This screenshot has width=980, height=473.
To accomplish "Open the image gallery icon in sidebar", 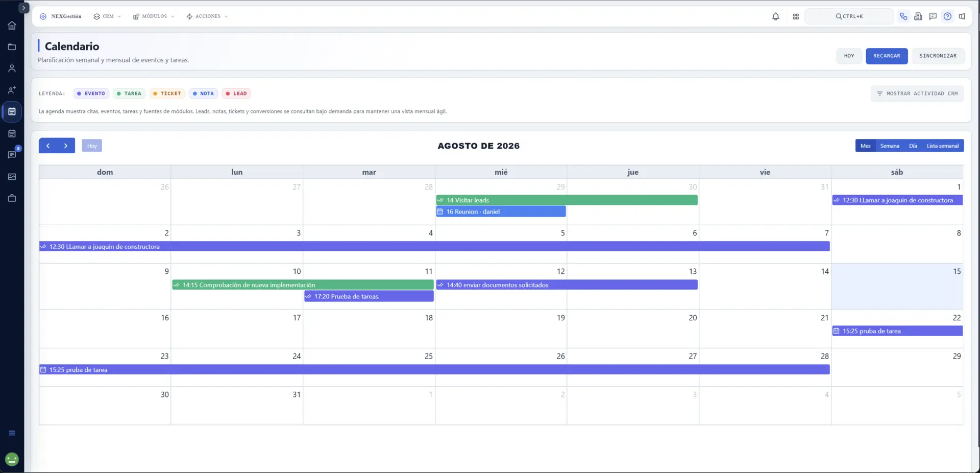I will coord(12,177).
